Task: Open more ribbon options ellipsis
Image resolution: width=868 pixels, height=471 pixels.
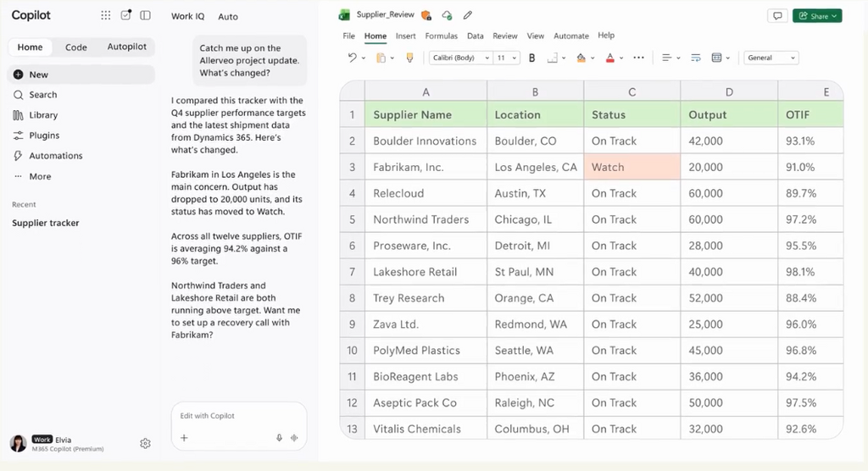Action: (x=638, y=58)
